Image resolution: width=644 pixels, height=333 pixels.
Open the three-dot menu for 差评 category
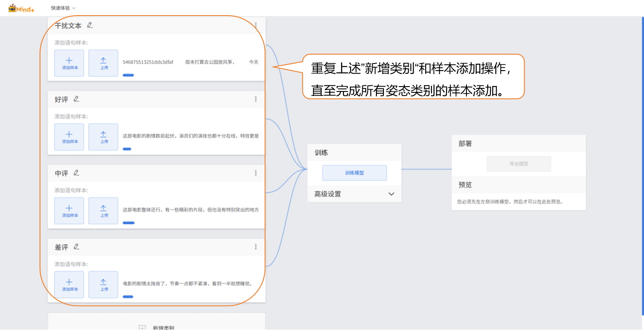click(x=256, y=246)
